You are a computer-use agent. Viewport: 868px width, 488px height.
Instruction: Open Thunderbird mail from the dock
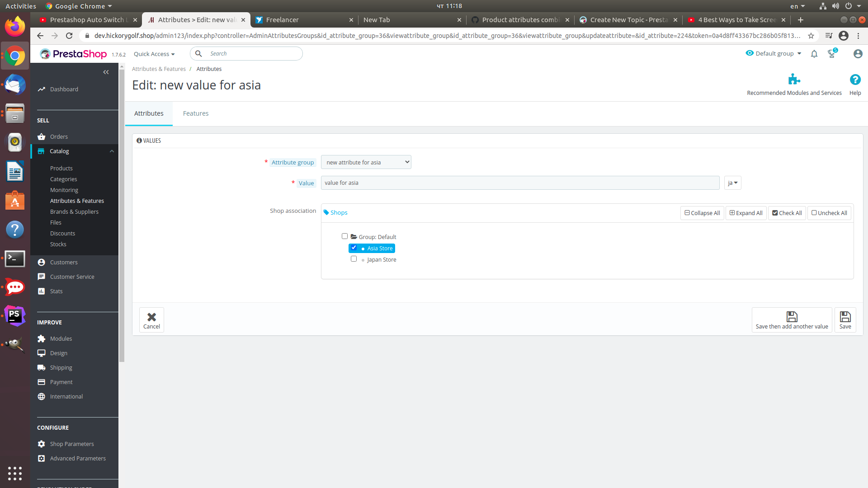15,84
